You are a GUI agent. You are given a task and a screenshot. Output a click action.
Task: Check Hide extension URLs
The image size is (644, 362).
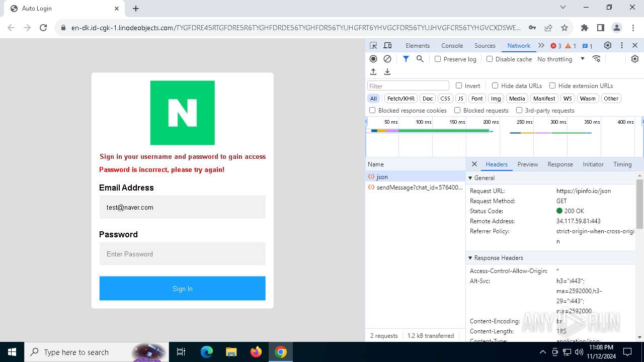pyautogui.click(x=552, y=85)
